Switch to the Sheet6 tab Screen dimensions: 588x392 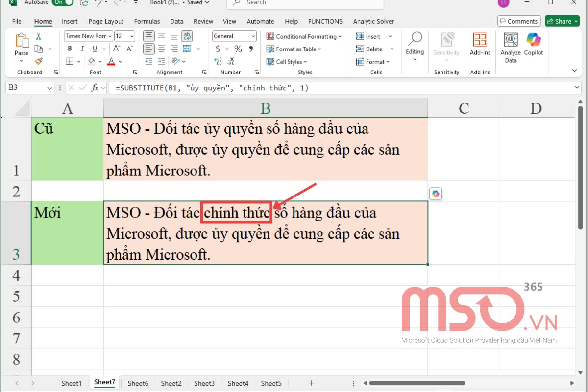pos(138,383)
